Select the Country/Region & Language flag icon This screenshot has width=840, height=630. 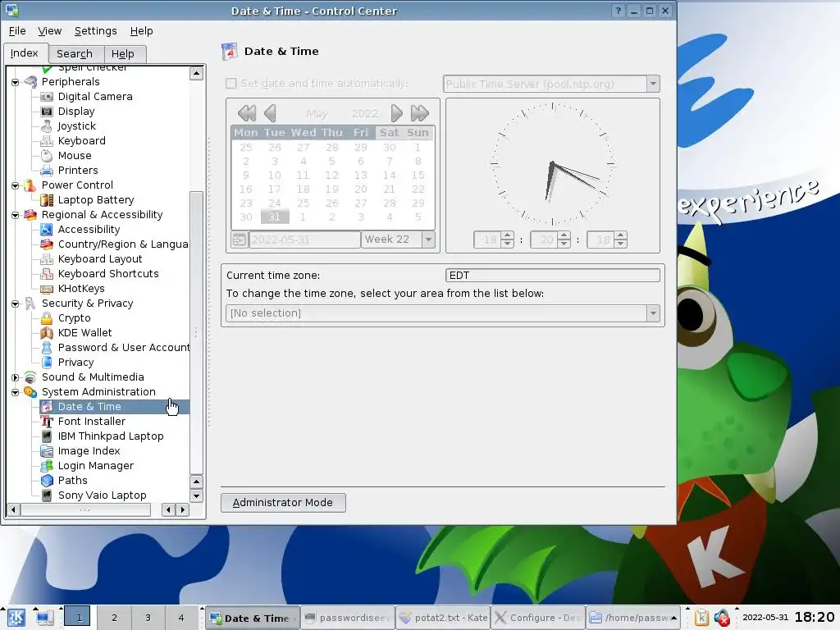coord(47,244)
